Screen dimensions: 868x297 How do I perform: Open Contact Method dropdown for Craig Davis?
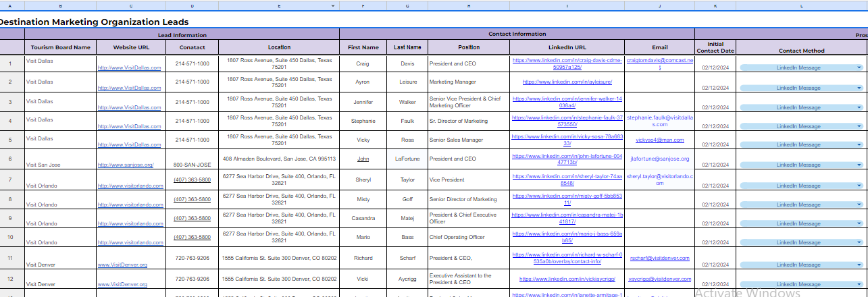[x=859, y=67]
